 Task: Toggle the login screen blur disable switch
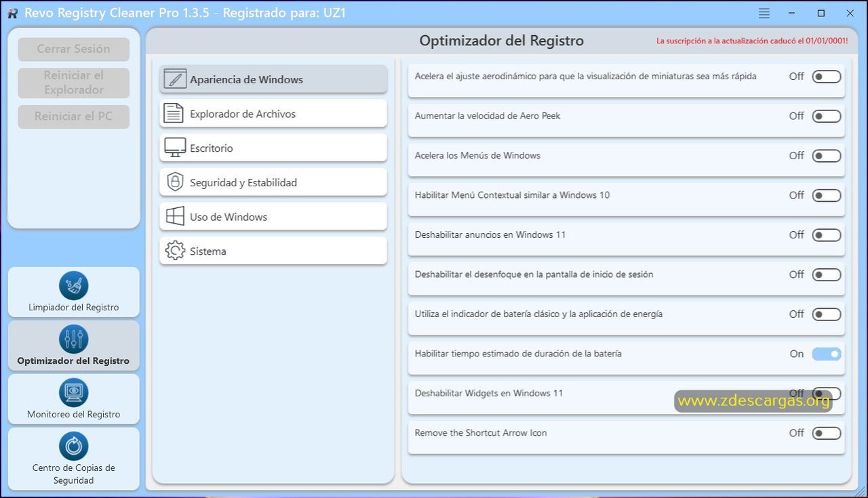click(x=827, y=275)
